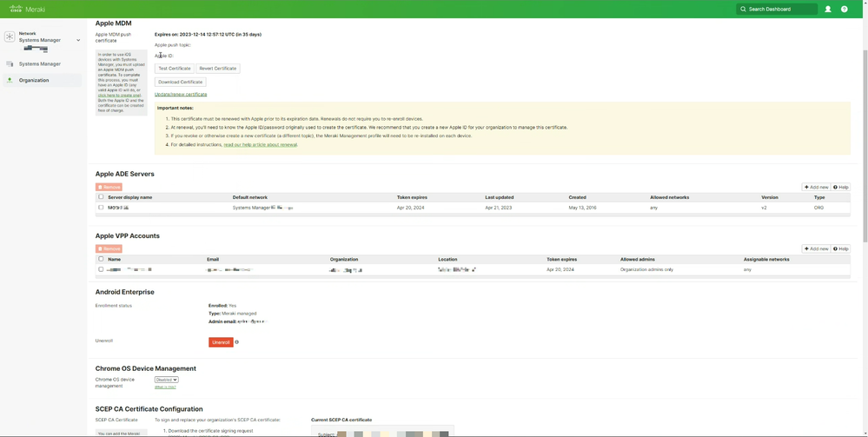Sort ADE servers by Created column
This screenshot has width=868, height=437.
tap(578, 197)
